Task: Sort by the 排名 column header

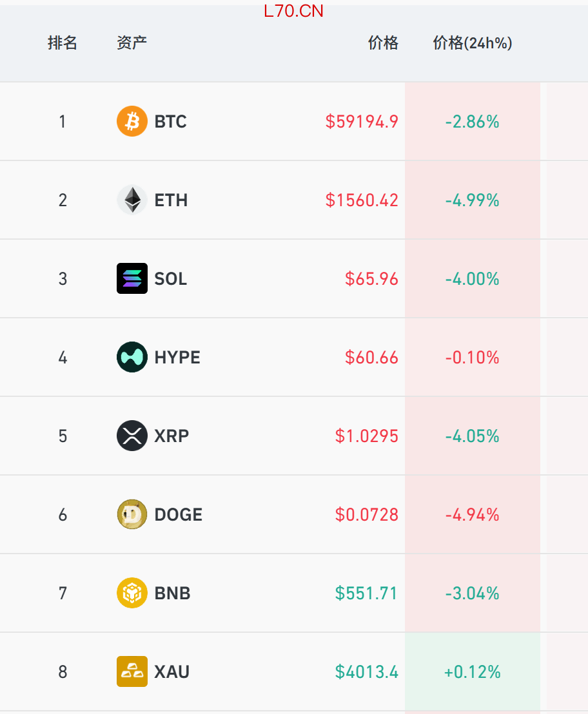Action: tap(63, 43)
